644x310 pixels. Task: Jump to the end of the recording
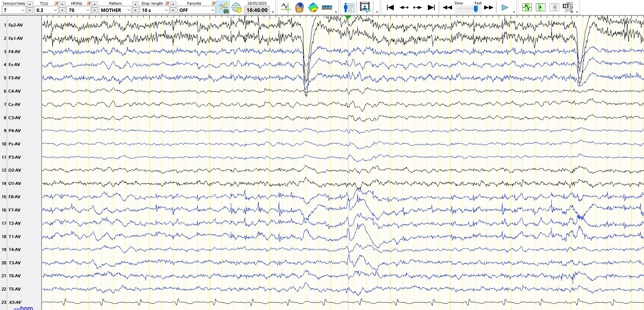431,7
